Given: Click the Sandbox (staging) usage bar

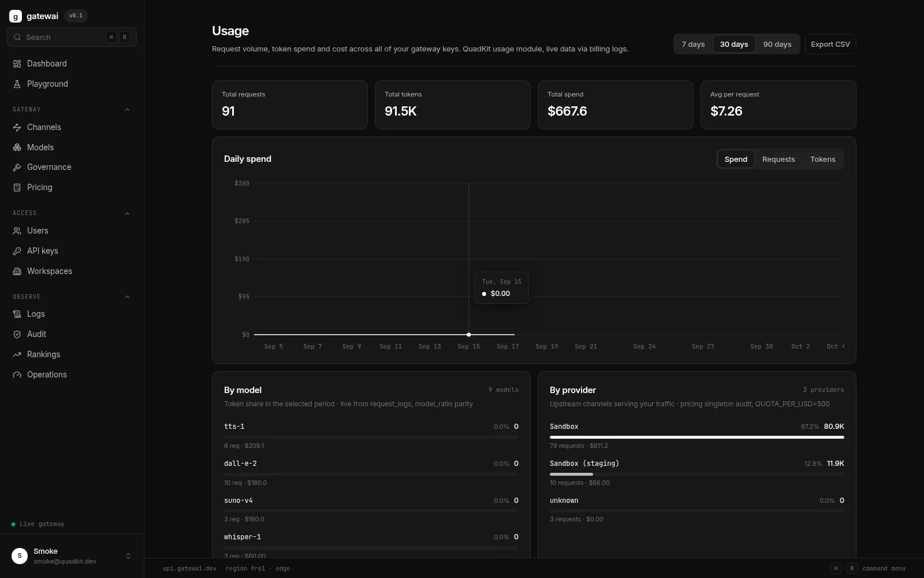Looking at the screenshot, I should 697,474.
